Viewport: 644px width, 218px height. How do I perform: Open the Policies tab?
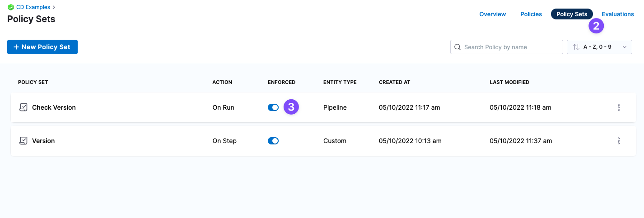(x=531, y=14)
